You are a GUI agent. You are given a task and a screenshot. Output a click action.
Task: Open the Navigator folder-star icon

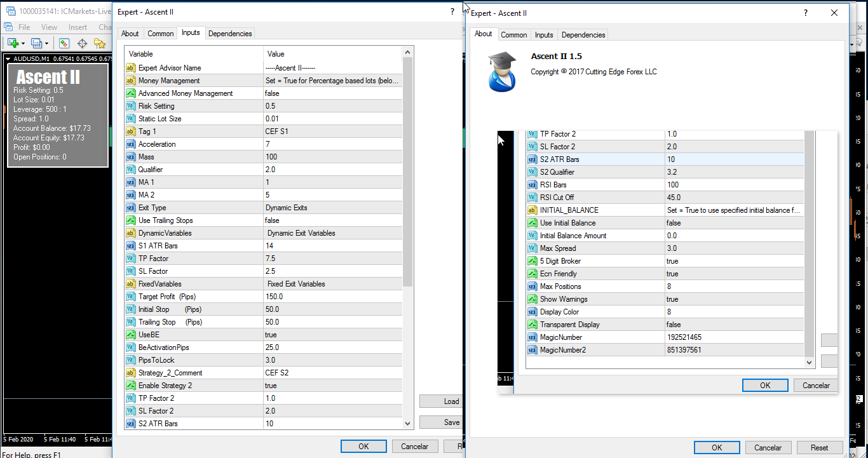(x=100, y=43)
